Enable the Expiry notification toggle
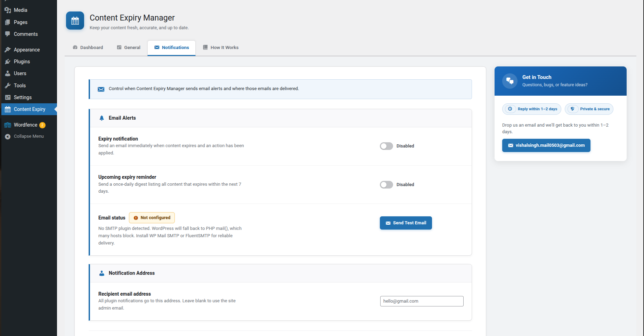644x336 pixels. coord(386,146)
